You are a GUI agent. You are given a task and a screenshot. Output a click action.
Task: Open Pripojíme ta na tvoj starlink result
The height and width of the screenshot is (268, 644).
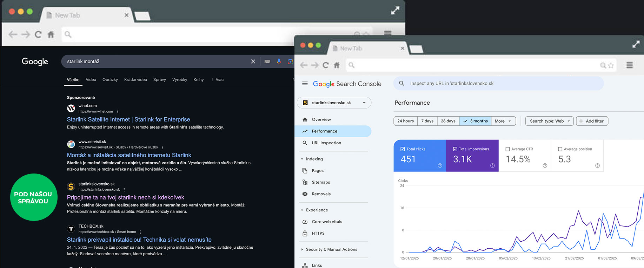point(125,197)
